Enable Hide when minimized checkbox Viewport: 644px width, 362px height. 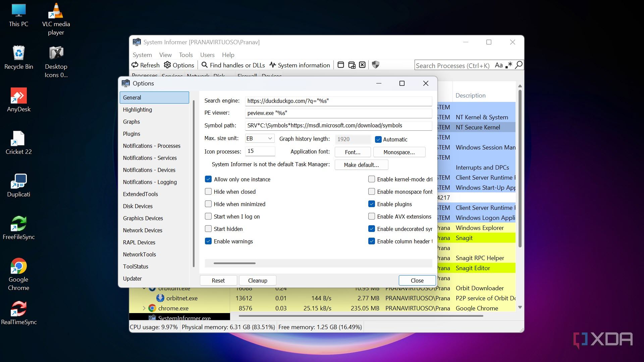208,204
